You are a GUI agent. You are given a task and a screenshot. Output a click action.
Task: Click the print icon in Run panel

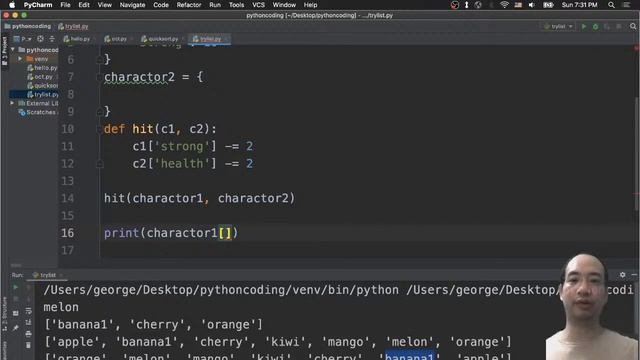click(28, 334)
